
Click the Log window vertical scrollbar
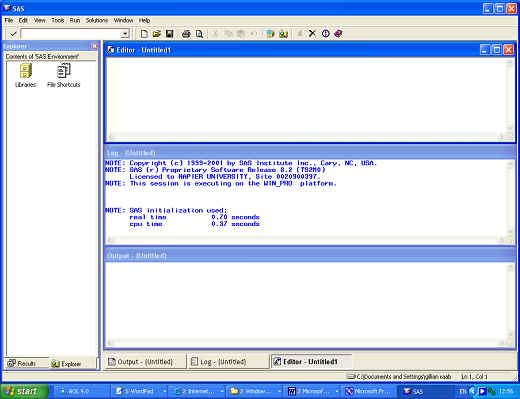[510, 197]
